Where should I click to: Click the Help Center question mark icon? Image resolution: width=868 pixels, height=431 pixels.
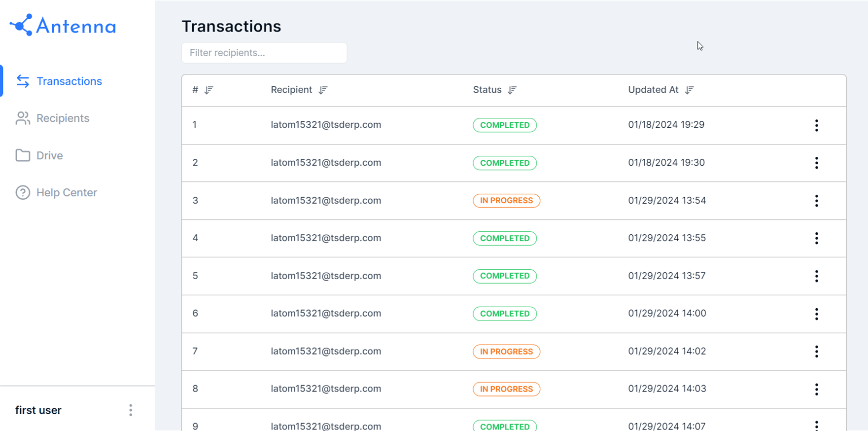coord(23,192)
